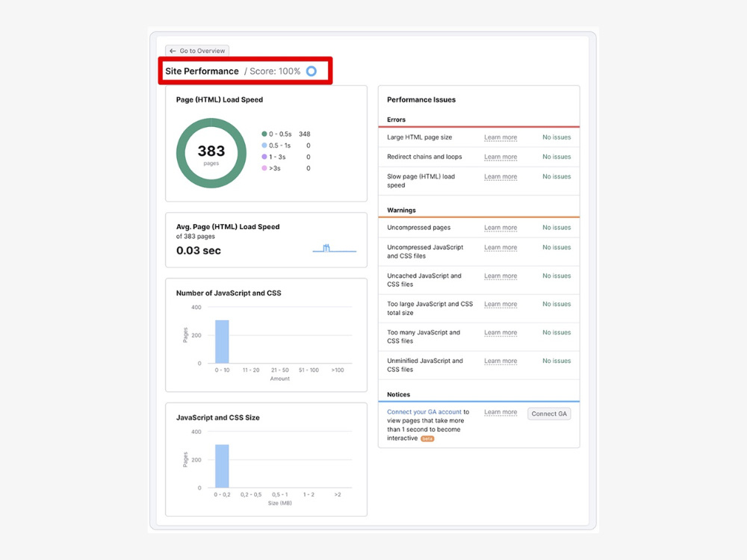Open Learn more for Redirect chains and loops

point(500,157)
